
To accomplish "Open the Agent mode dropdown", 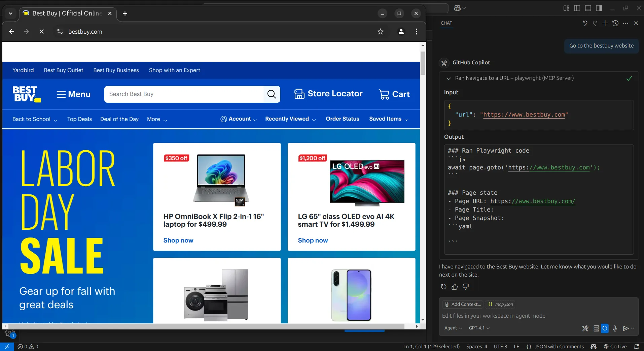I will 453,328.
